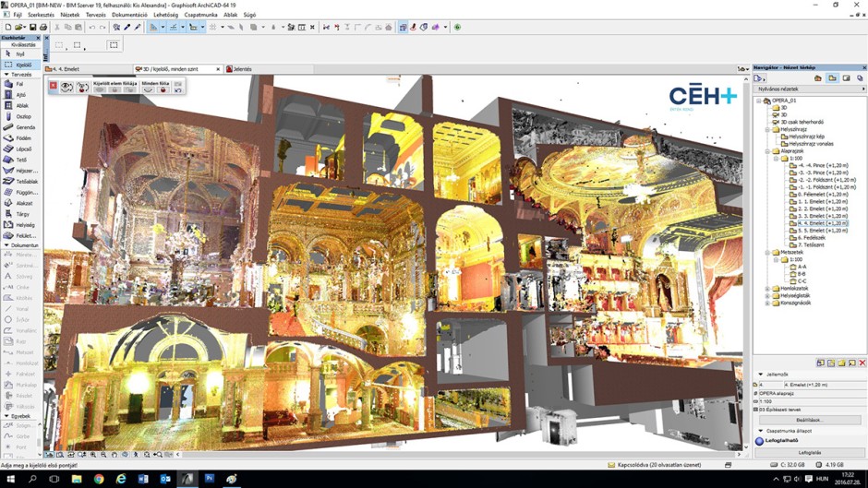This screenshot has width=868, height=488.
Task: Select the Kijelölő (Marquee) tool
Action: (18, 65)
